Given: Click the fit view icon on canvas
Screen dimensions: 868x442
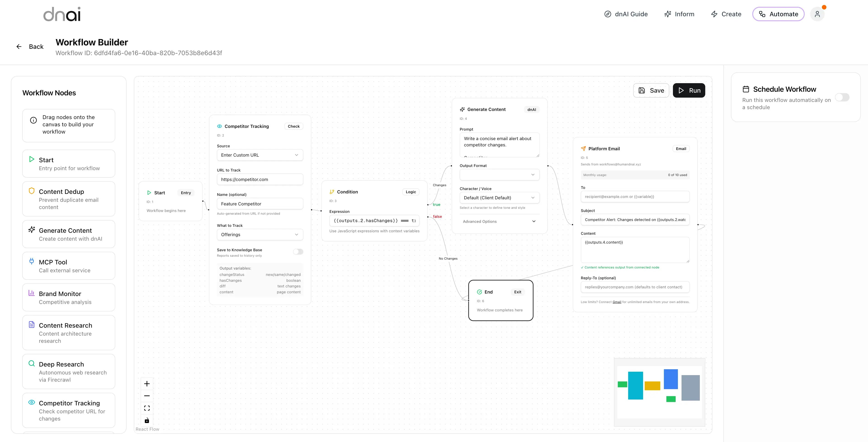Looking at the screenshot, I should 147,408.
